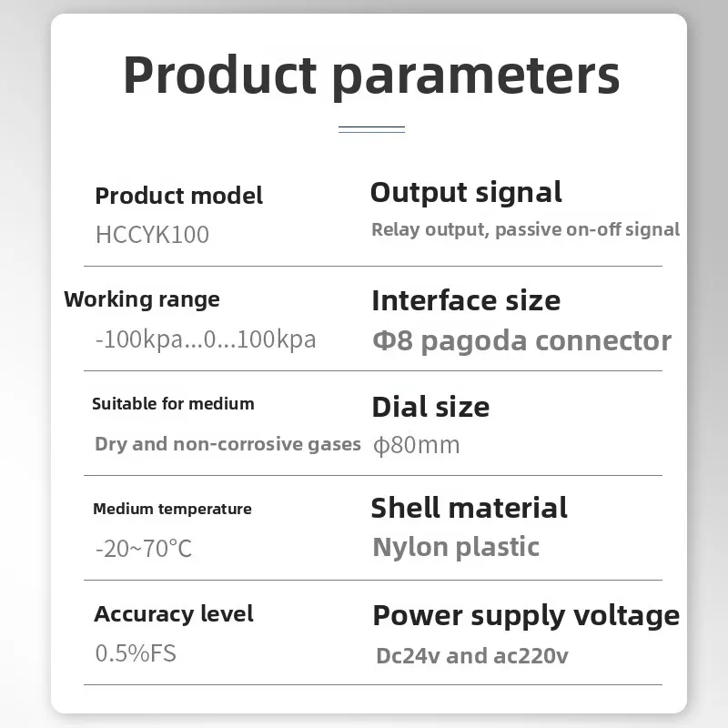This screenshot has height=728, width=728.
Task: Select the ϕ80mm dial value
Action: [417, 446]
